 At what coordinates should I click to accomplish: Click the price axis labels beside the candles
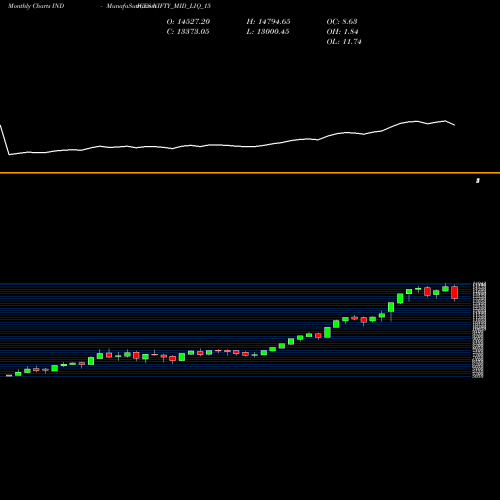(x=479, y=330)
